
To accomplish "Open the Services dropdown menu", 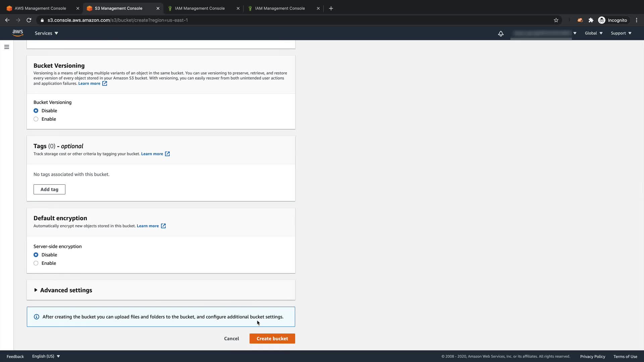I will point(46,33).
